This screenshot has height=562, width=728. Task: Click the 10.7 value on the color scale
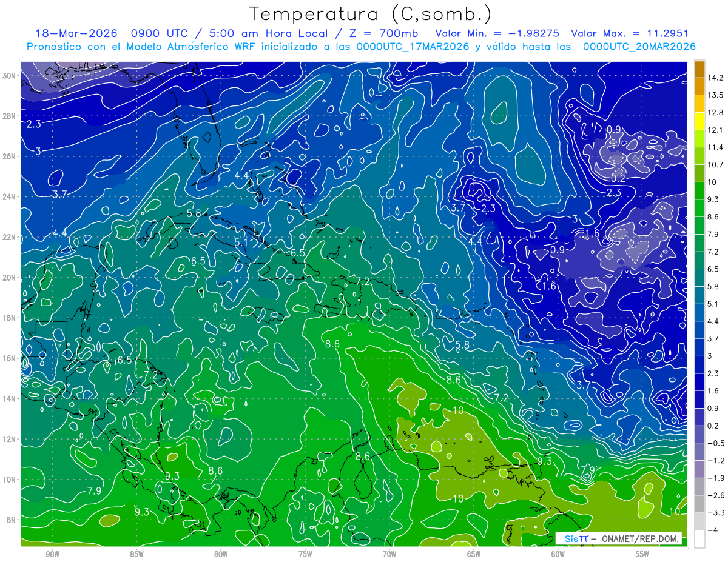tap(716, 165)
